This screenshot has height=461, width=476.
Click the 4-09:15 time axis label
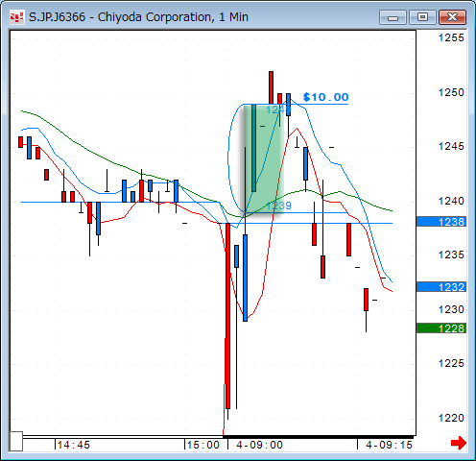(x=389, y=445)
